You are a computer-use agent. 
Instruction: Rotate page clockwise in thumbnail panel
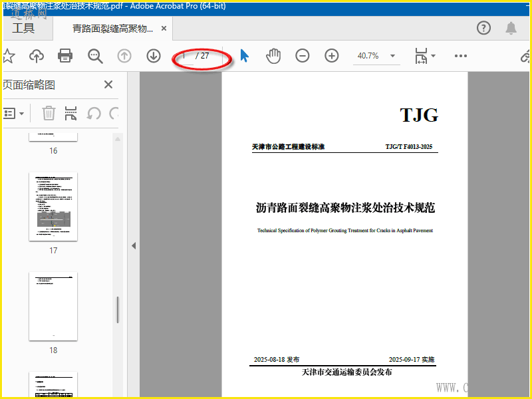(114, 113)
